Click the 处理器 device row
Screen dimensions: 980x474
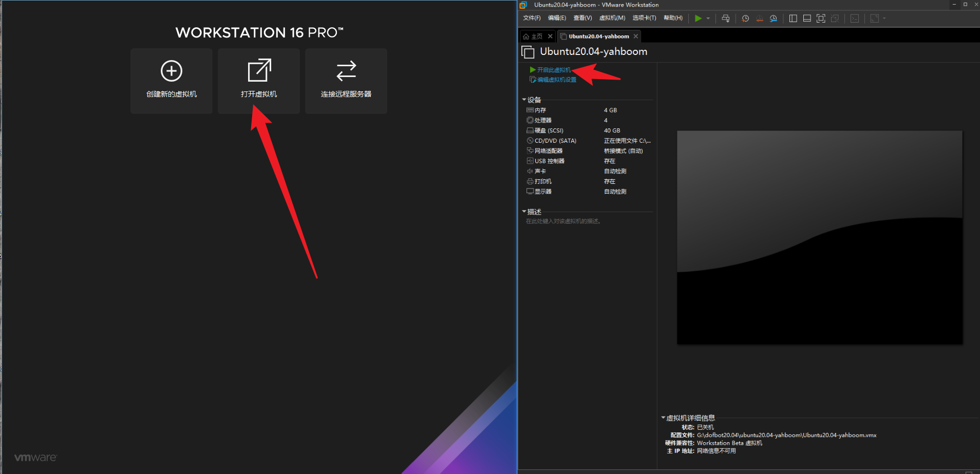(589, 121)
